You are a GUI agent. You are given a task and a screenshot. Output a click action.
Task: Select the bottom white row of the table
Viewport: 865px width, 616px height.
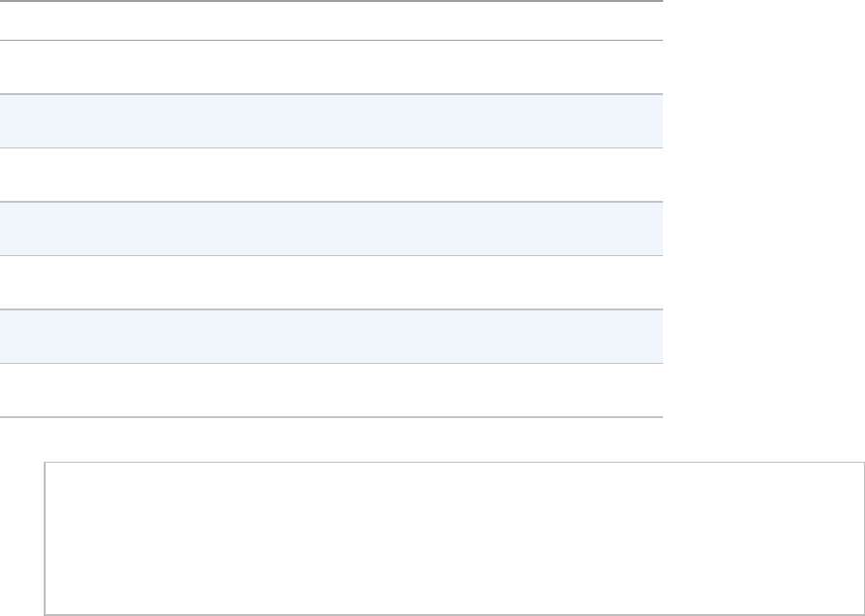pos(331,391)
